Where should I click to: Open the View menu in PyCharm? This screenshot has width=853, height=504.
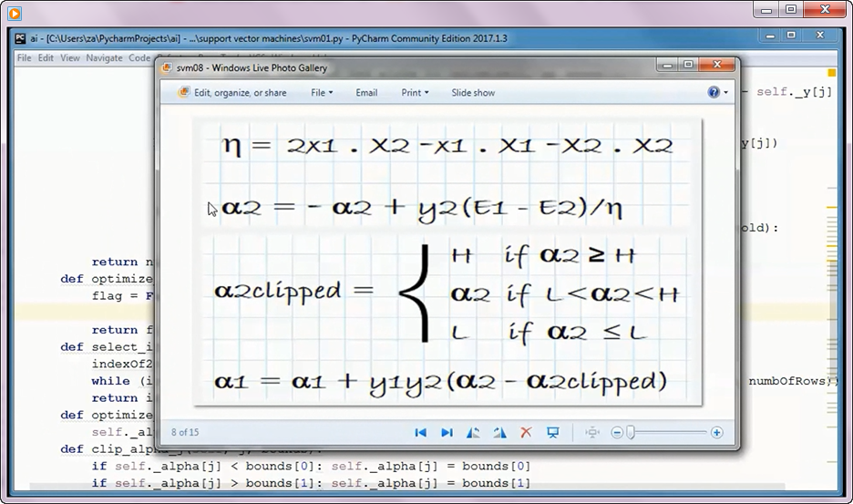point(69,57)
